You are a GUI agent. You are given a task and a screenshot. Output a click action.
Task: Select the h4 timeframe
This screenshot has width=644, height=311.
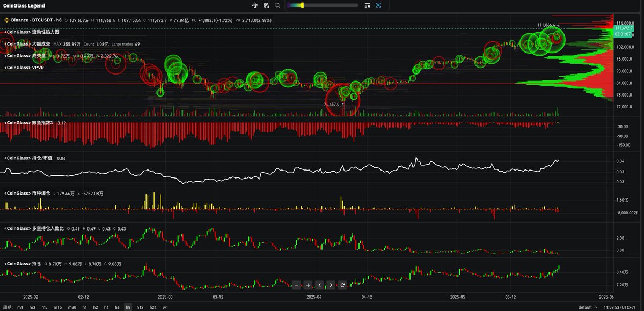106,307
